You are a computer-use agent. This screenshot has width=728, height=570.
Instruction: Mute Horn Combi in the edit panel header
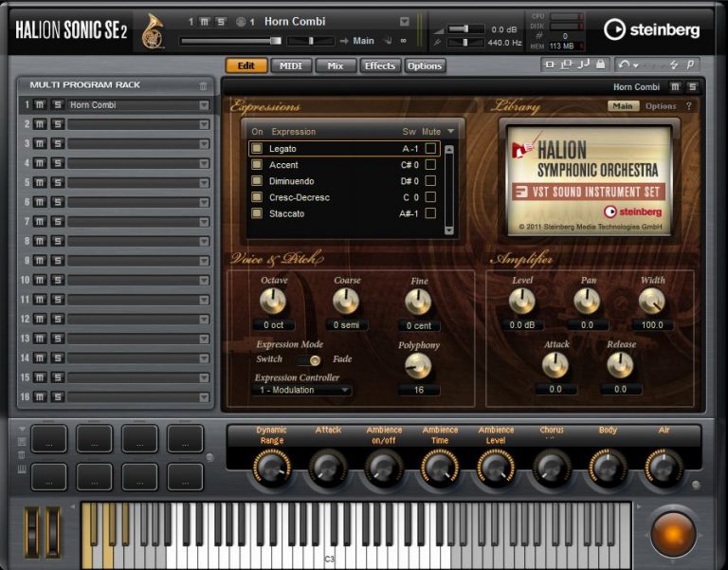pos(675,87)
